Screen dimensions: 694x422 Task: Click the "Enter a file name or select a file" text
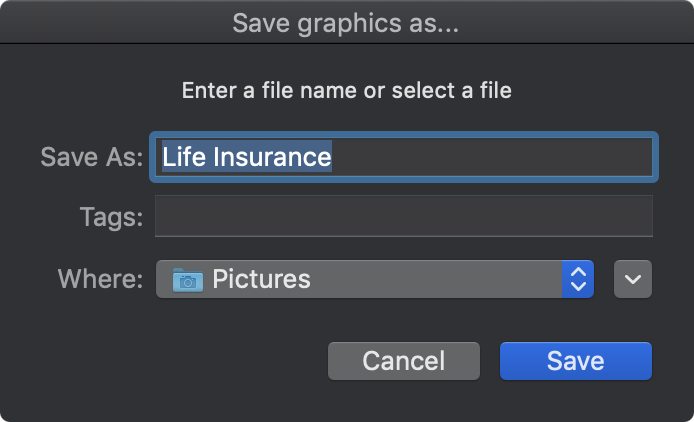[x=347, y=91]
